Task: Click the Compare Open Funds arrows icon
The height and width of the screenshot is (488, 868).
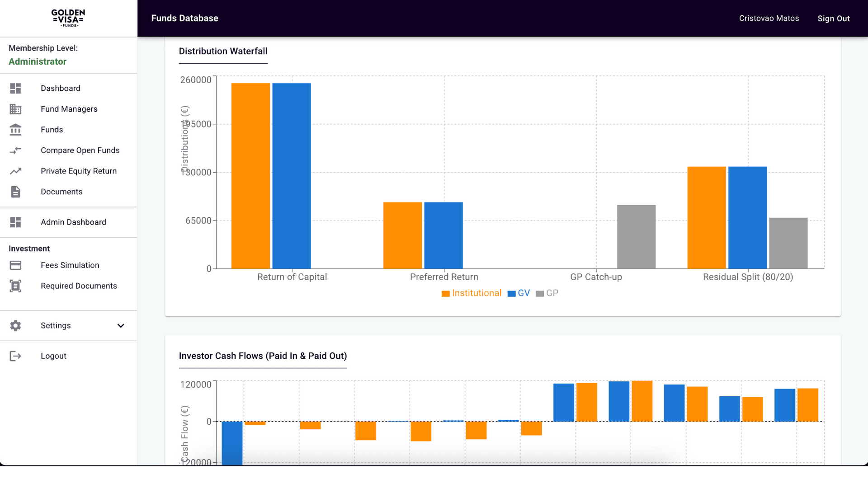Action: tap(15, 150)
